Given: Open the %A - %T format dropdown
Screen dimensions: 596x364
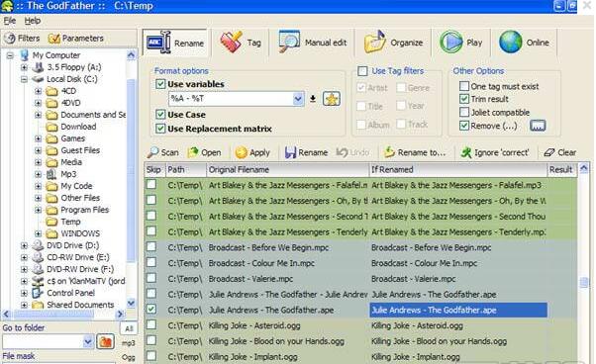Looking at the screenshot, I should coord(298,99).
